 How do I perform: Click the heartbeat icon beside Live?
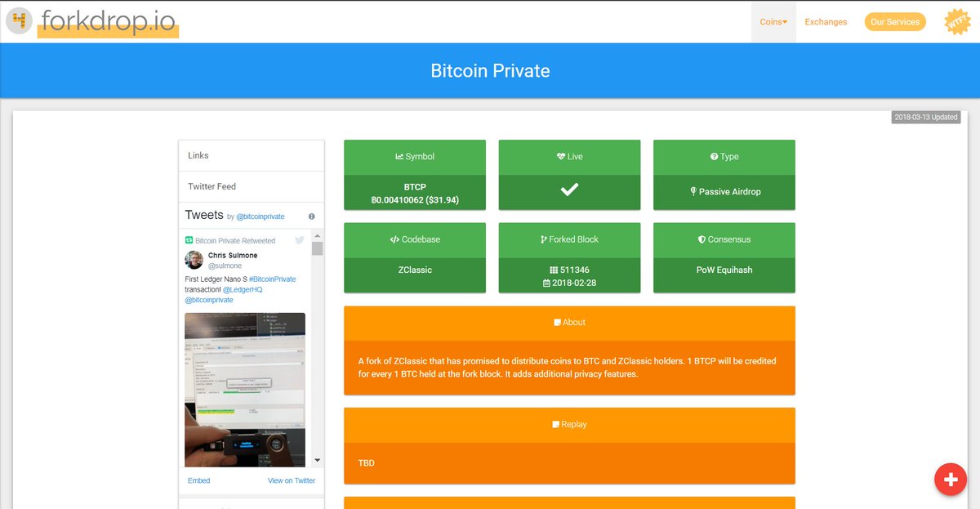[561, 157]
